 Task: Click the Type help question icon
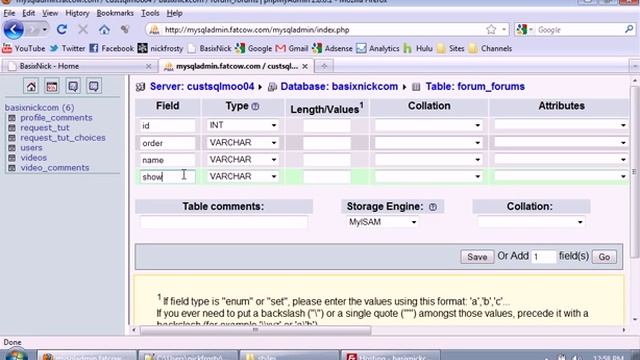pos(256,107)
